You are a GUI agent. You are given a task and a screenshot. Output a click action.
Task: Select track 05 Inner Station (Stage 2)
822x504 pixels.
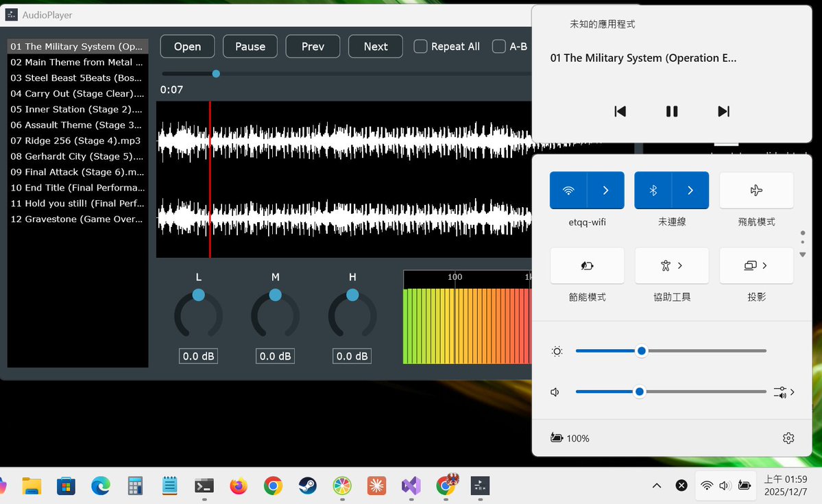coord(77,109)
